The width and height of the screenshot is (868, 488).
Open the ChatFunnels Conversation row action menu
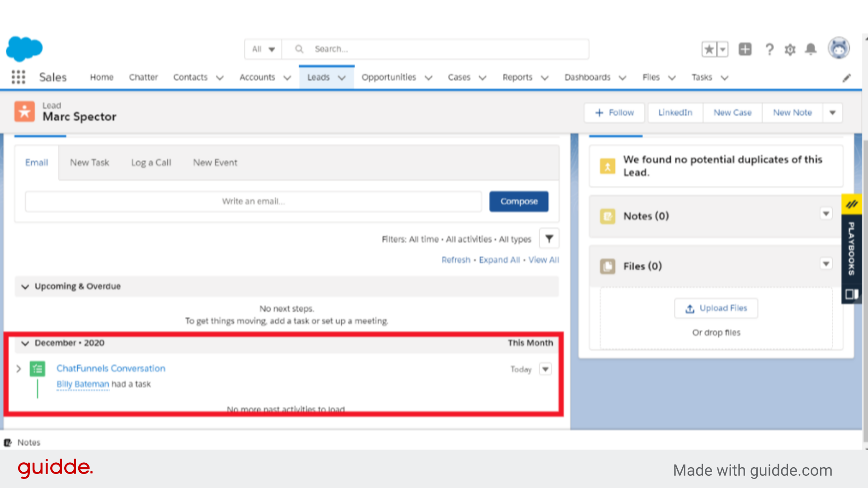pyautogui.click(x=546, y=369)
